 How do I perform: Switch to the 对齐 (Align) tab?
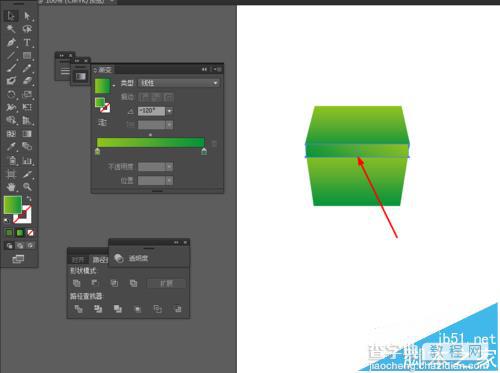tap(78, 260)
